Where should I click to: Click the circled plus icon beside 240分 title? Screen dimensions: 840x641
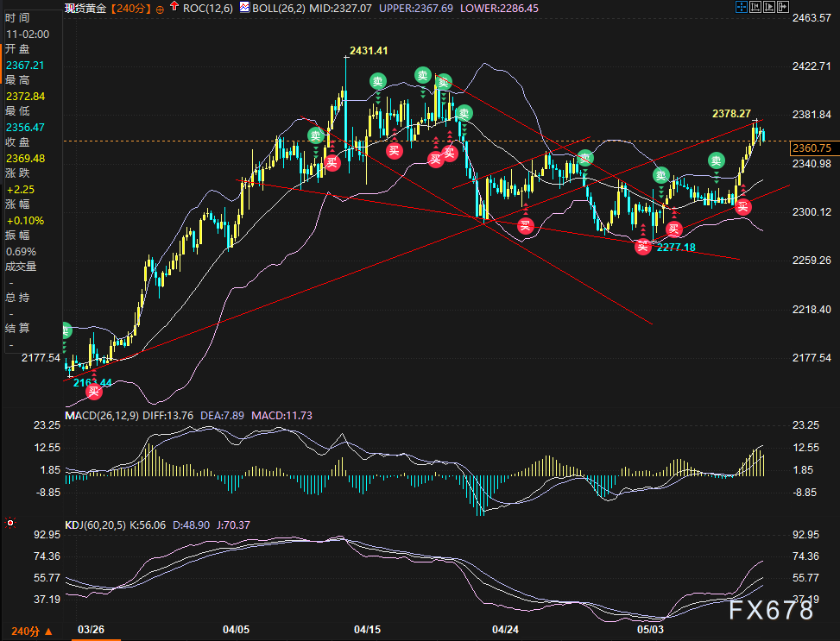158,8
